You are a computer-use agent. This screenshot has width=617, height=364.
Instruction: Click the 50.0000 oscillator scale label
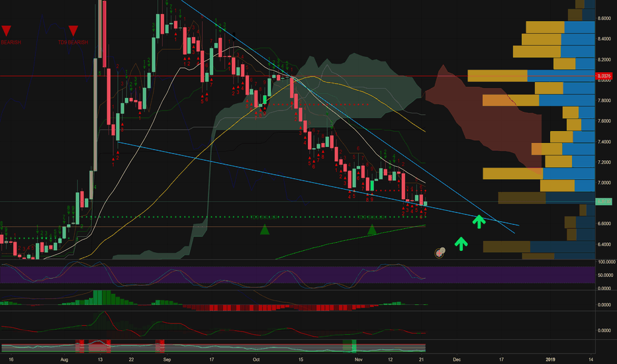click(x=606, y=275)
